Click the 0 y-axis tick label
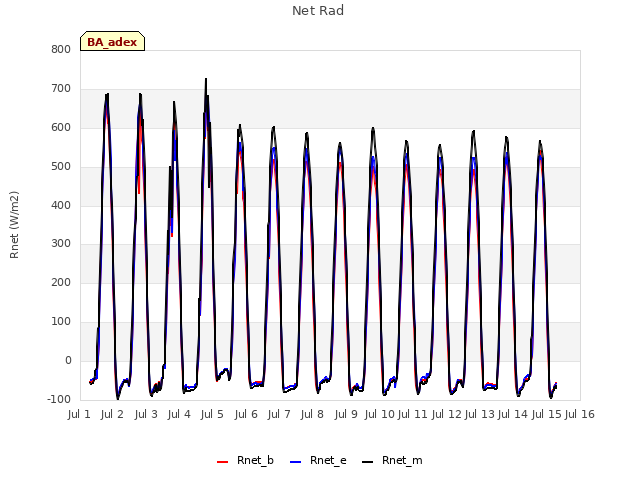Image resolution: width=640 pixels, height=480 pixels. [68, 360]
